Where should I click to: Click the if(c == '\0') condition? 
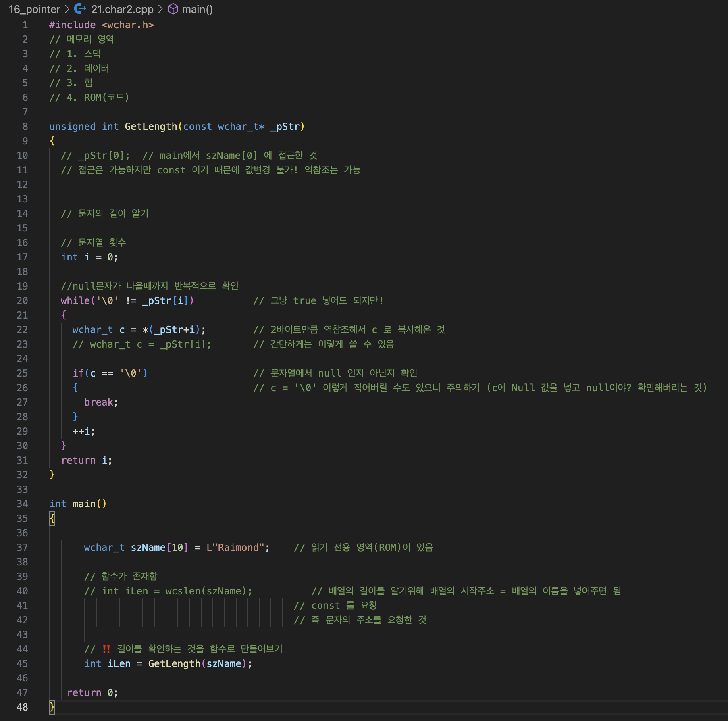(x=110, y=373)
